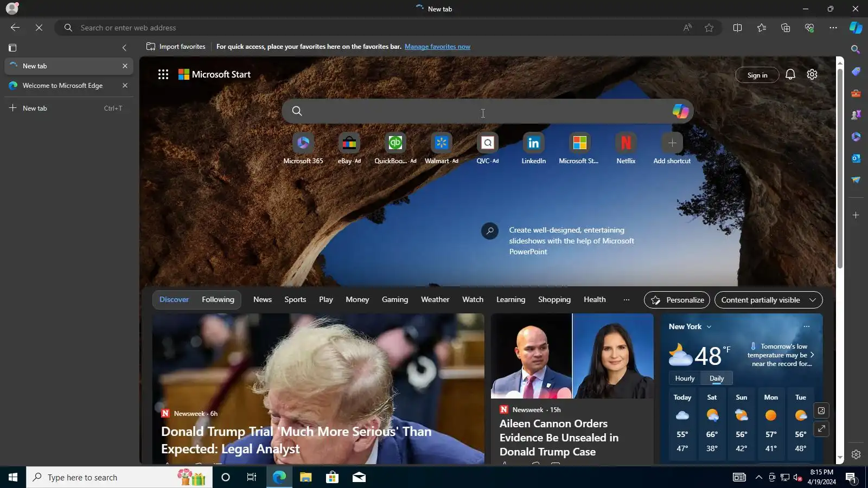868x488 pixels.
Task: Open the Microsoft apps grid launcher
Action: click(163, 74)
